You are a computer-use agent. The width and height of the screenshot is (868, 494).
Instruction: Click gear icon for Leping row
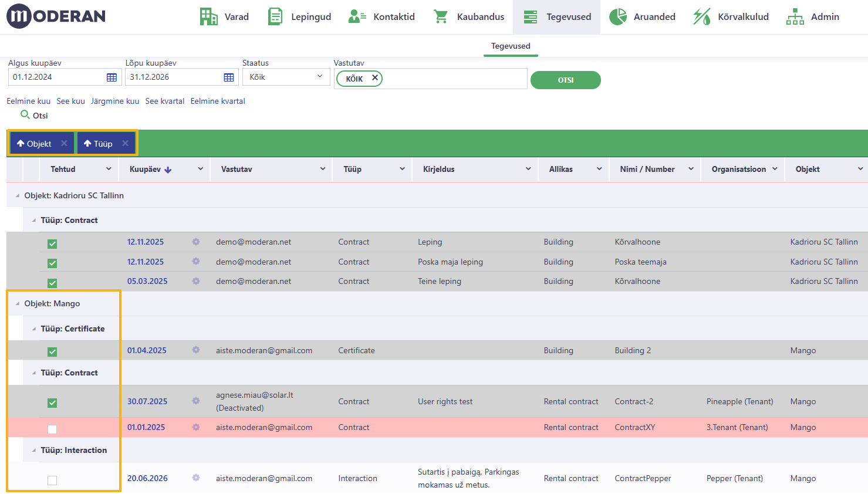click(x=196, y=242)
